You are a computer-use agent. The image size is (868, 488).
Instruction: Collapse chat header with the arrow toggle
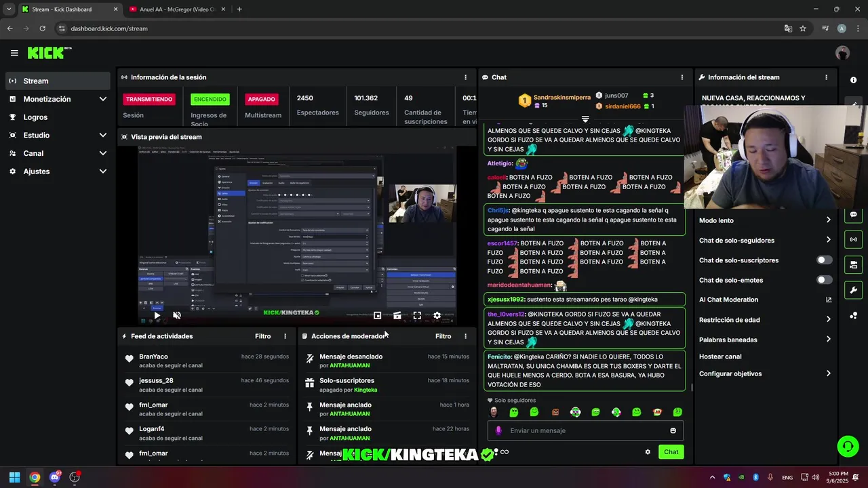[585, 119]
